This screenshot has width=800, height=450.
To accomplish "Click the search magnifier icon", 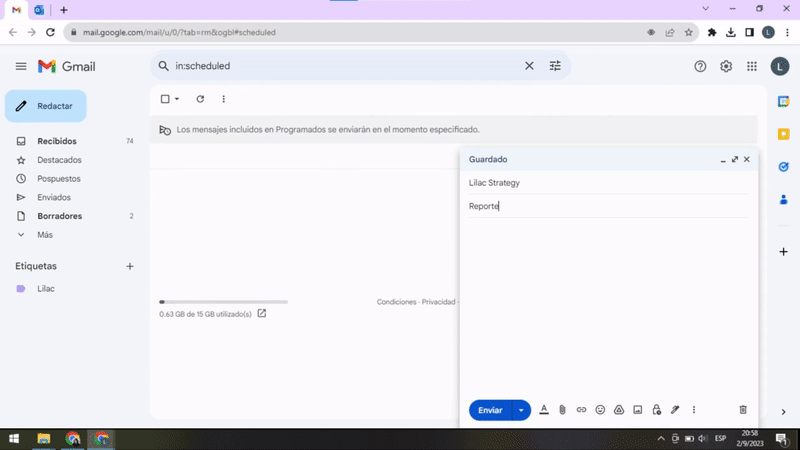I will [x=163, y=66].
